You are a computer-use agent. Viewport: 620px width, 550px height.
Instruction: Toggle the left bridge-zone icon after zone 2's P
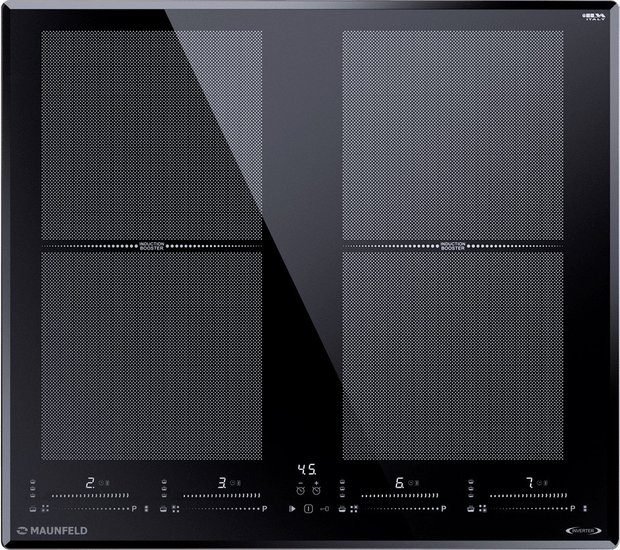[x=147, y=508]
